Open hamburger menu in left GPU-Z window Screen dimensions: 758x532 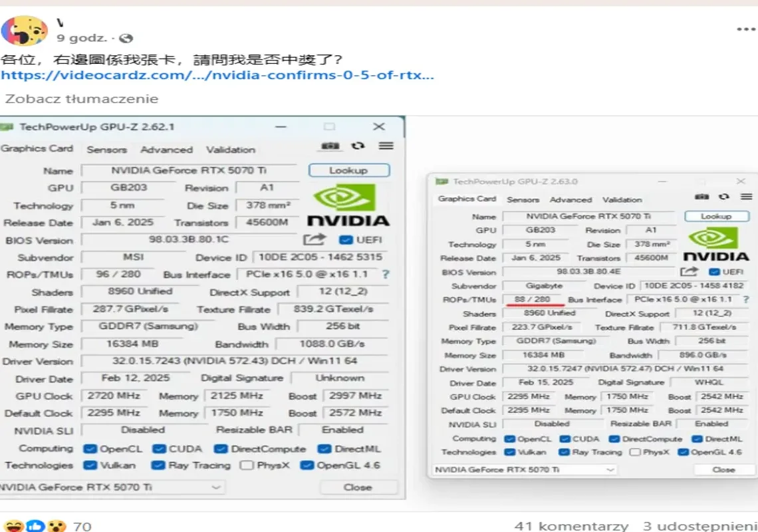pos(386,146)
